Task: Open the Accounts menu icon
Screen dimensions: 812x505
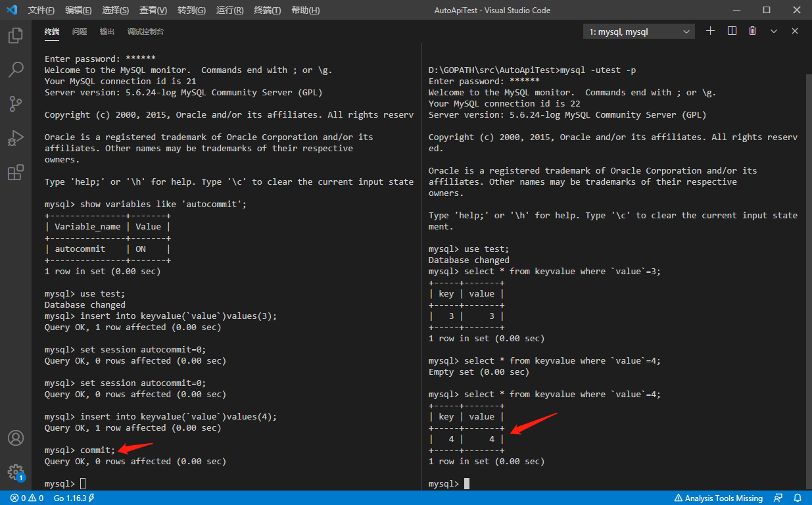Action: [x=16, y=438]
